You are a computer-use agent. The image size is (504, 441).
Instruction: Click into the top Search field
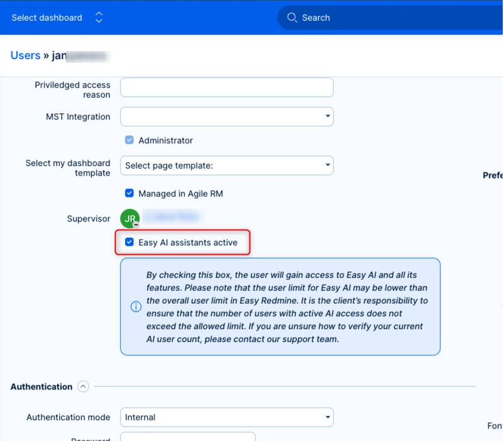coord(390,18)
